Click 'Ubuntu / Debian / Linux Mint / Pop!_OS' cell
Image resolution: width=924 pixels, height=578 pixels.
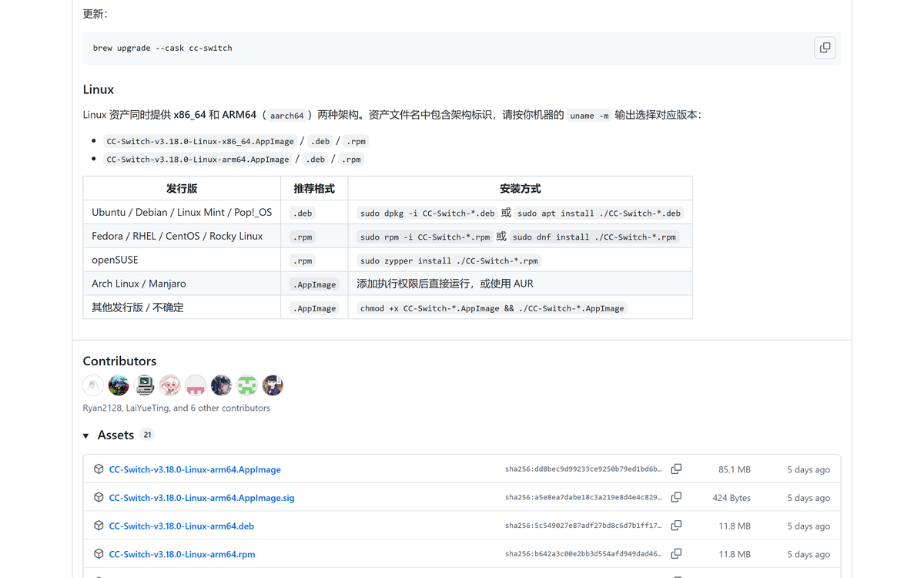click(182, 213)
